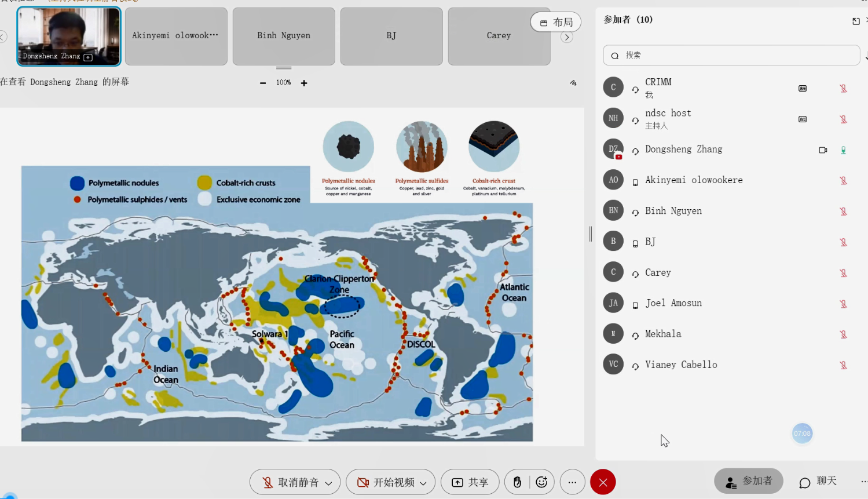
Task: Toggle Joel Amosun's muted mic icon
Action: [844, 303]
